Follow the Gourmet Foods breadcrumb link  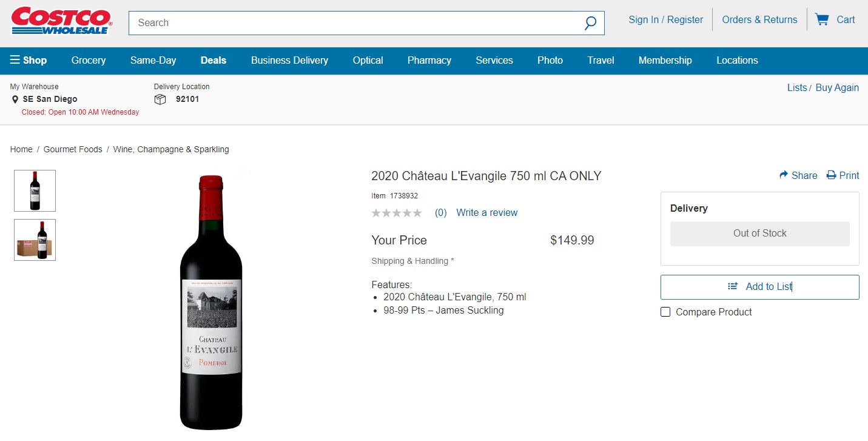coord(73,149)
